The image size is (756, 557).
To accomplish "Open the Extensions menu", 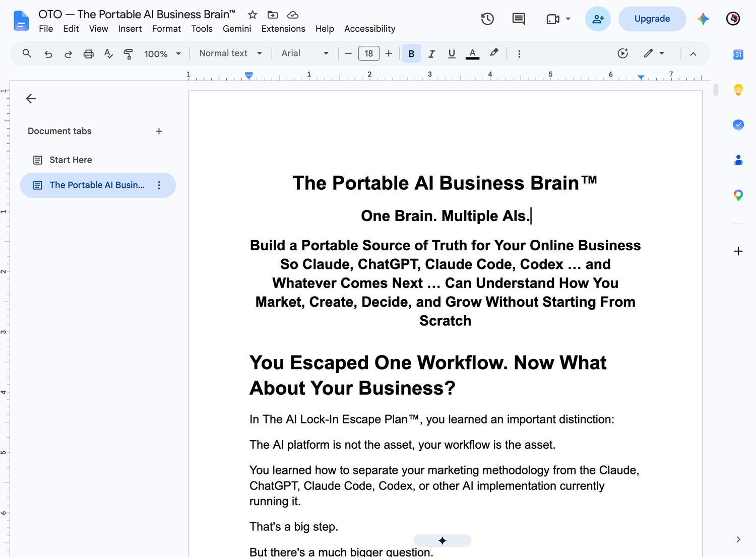I will tap(283, 29).
